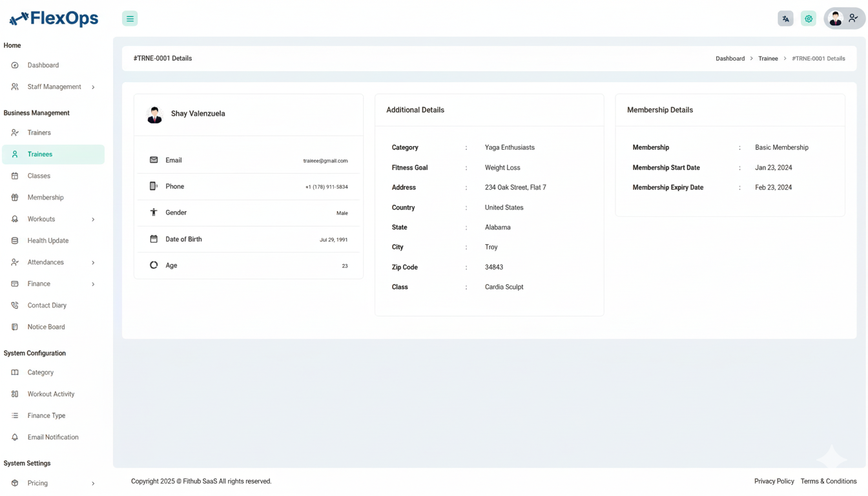Click the Dashboard icon in sidebar
Screen dimensions: 868x496
click(x=15, y=65)
